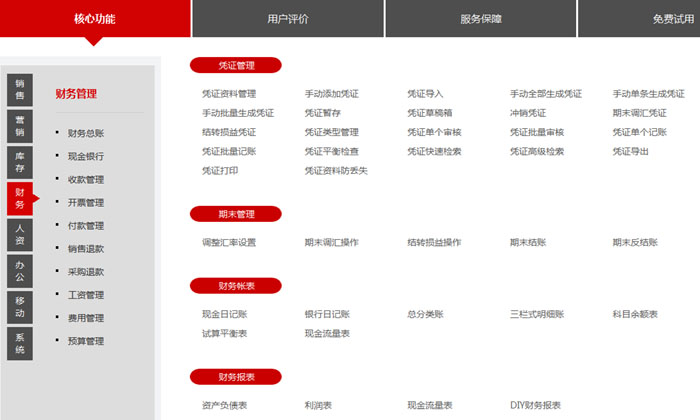
Task: Select the 库存 sidebar category
Action: pyautogui.click(x=19, y=162)
